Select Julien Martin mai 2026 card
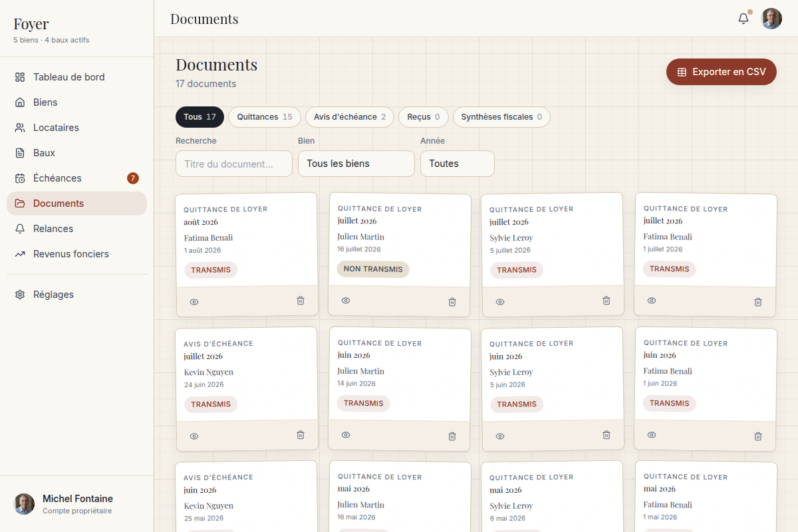 [x=400, y=496]
